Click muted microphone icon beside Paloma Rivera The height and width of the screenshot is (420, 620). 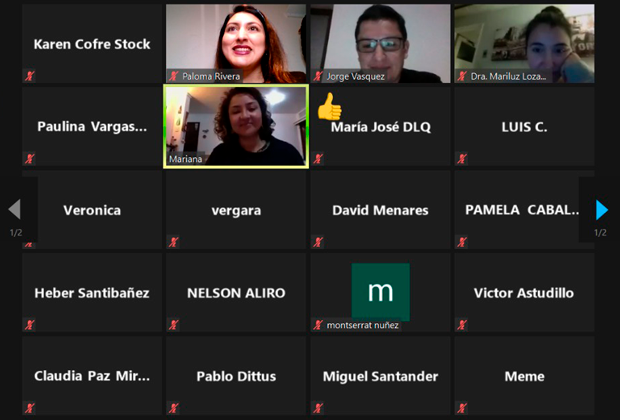click(x=174, y=76)
